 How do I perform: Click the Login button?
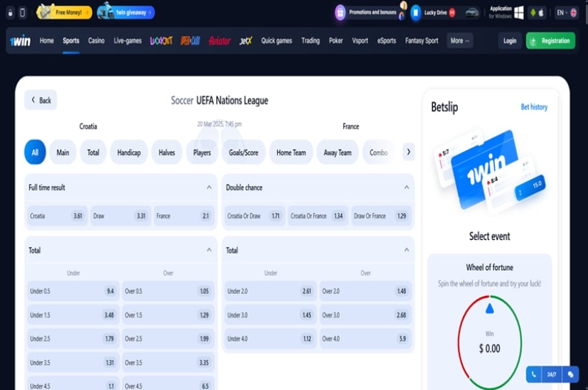click(x=510, y=40)
